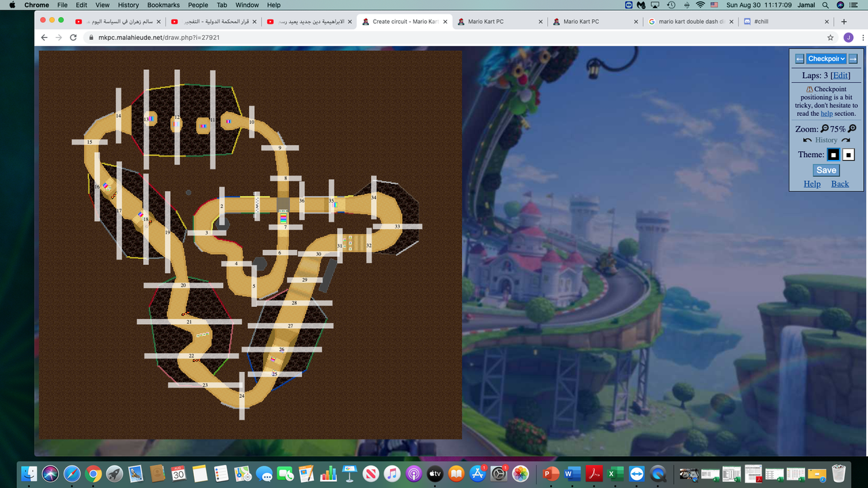Image resolution: width=868 pixels, height=488 pixels.
Task: Launch Excel from the Dock
Action: tap(615, 474)
